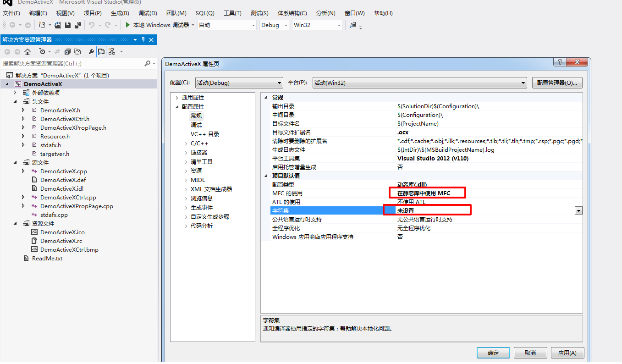Select DemoActiveXCtrl.cpp in 源文件
This screenshot has width=622, height=364.
68,197
